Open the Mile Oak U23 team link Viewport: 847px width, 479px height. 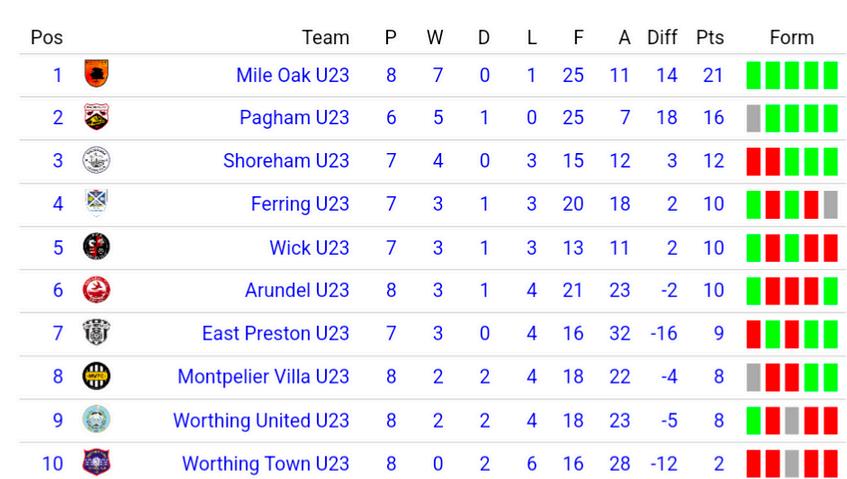[x=293, y=75]
